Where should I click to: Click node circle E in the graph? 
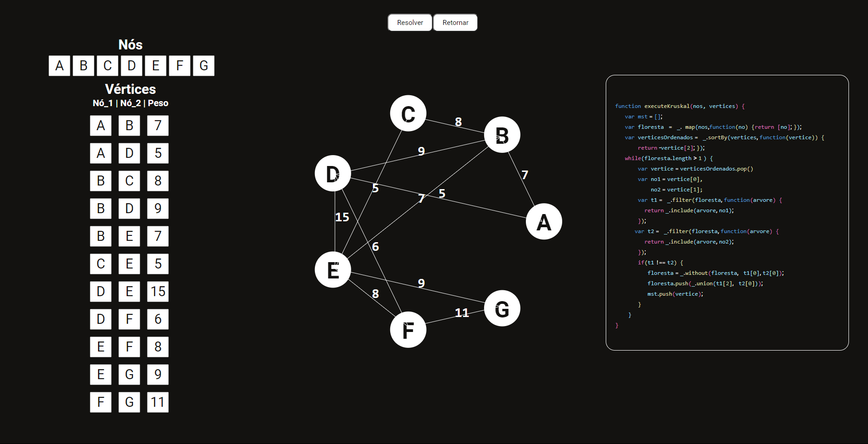[x=333, y=269]
